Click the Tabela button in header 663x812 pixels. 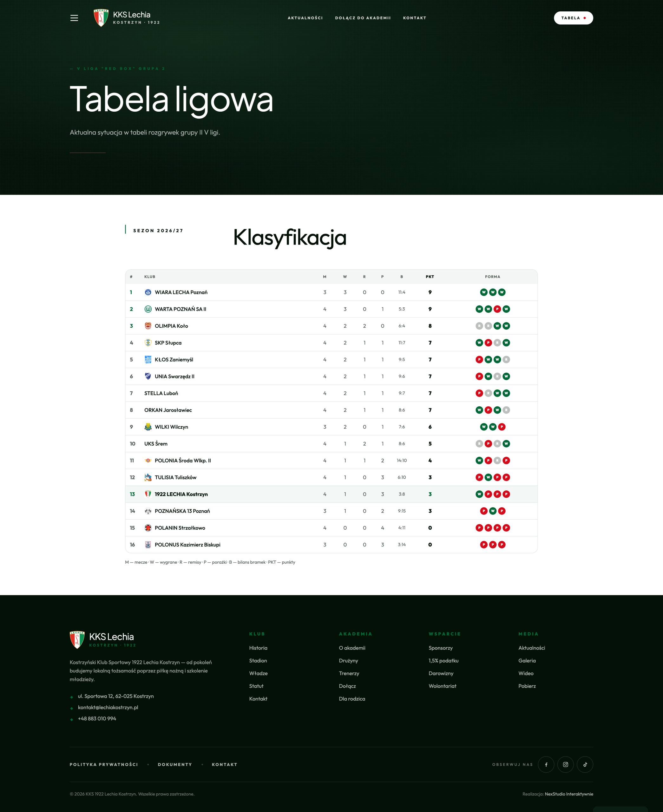pos(573,18)
